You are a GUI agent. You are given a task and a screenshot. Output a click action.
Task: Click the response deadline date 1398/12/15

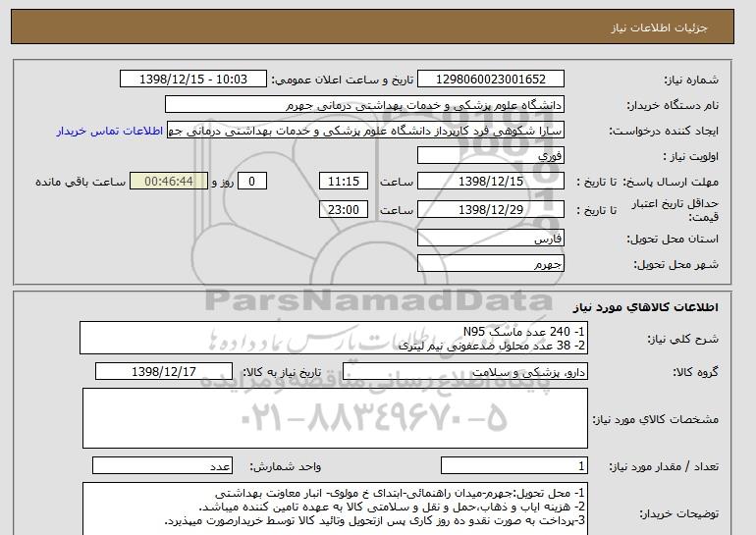click(491, 182)
